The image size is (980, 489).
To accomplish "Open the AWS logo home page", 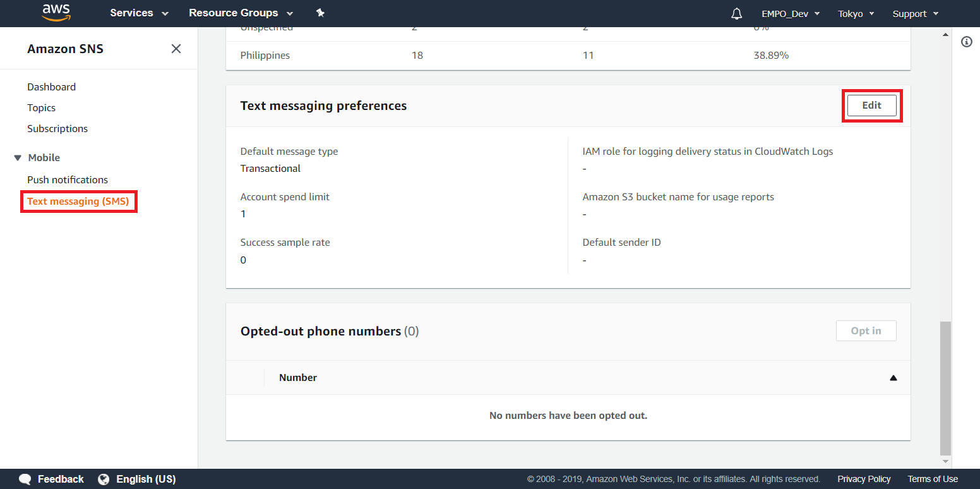I will (56, 13).
